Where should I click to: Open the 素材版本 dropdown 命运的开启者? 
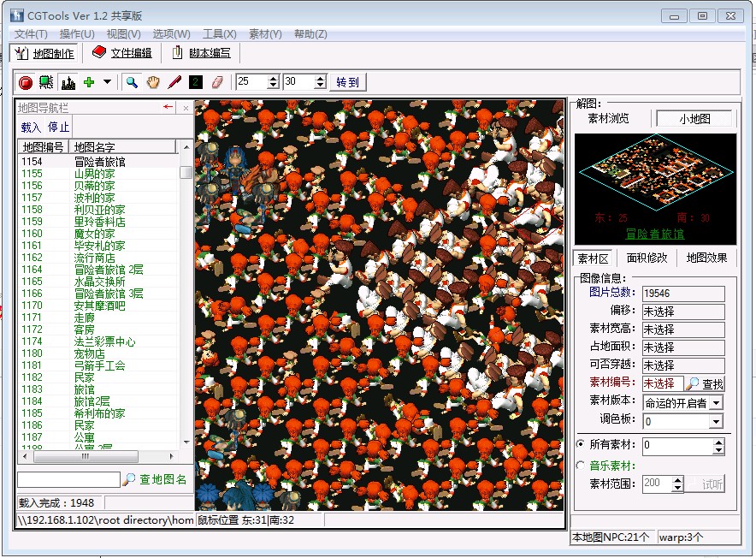(x=717, y=402)
